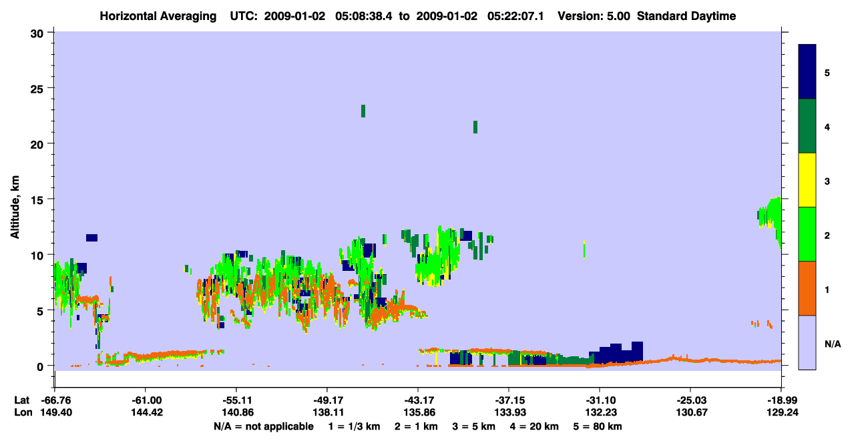Image resolution: width=868 pixels, height=445 pixels.
Task: Click the 'Lat' row label
Action: click(21, 400)
